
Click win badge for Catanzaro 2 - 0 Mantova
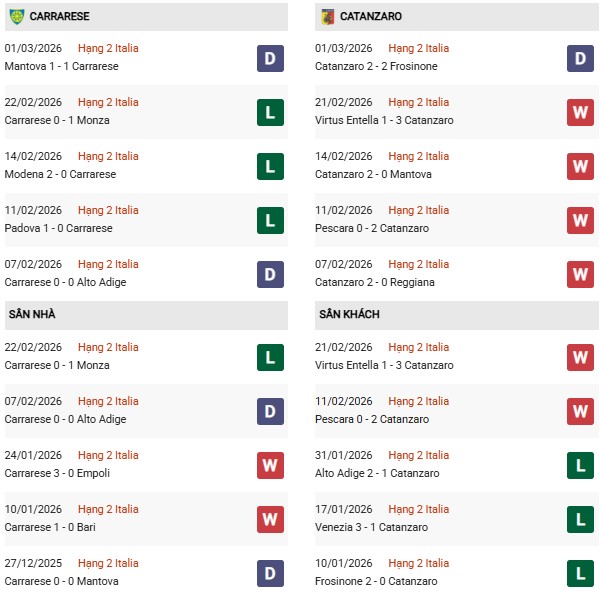(581, 166)
